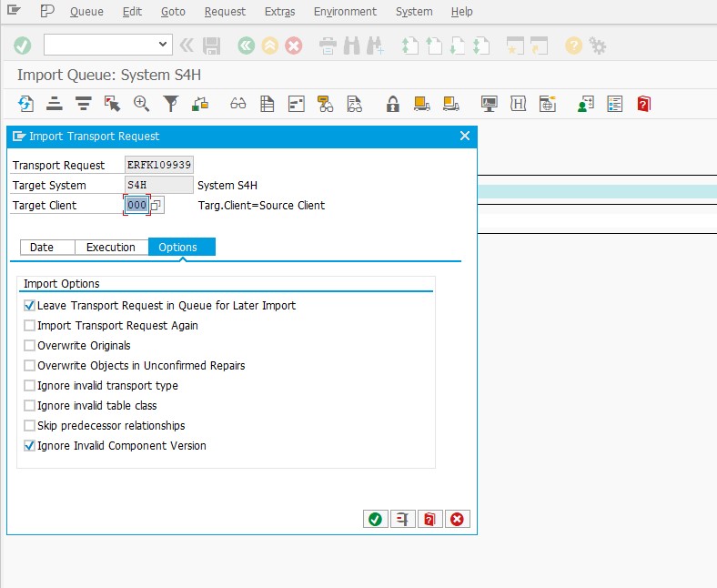Click the sort ascending bars icon

(55, 104)
